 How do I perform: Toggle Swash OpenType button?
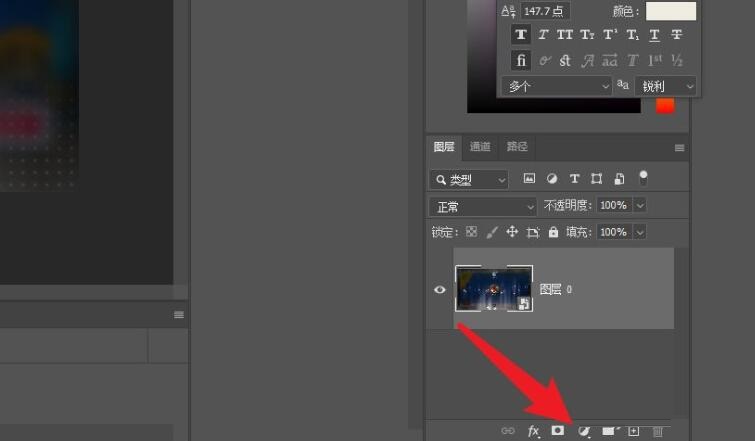coord(587,61)
